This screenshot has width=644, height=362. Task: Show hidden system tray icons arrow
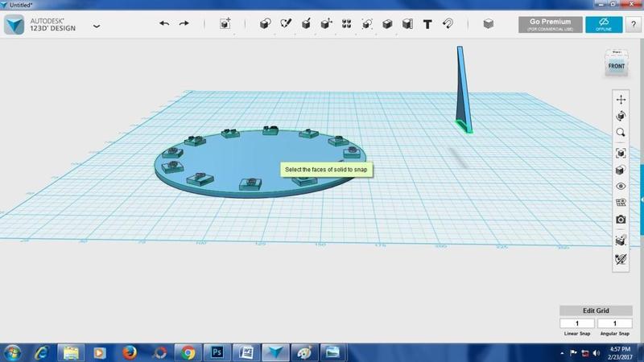pos(562,353)
